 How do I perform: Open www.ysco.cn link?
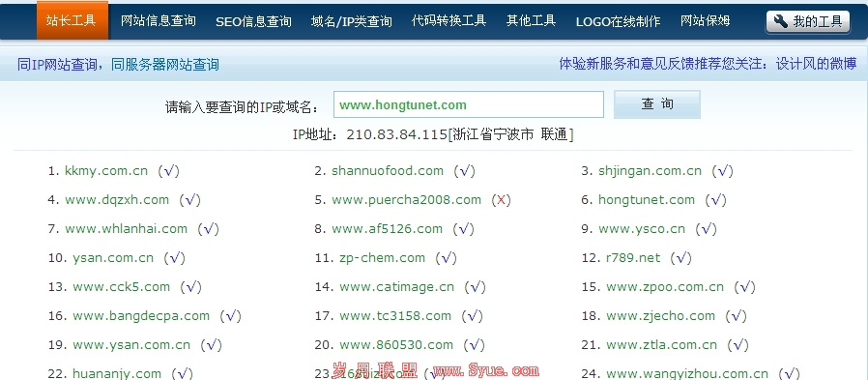(642, 229)
